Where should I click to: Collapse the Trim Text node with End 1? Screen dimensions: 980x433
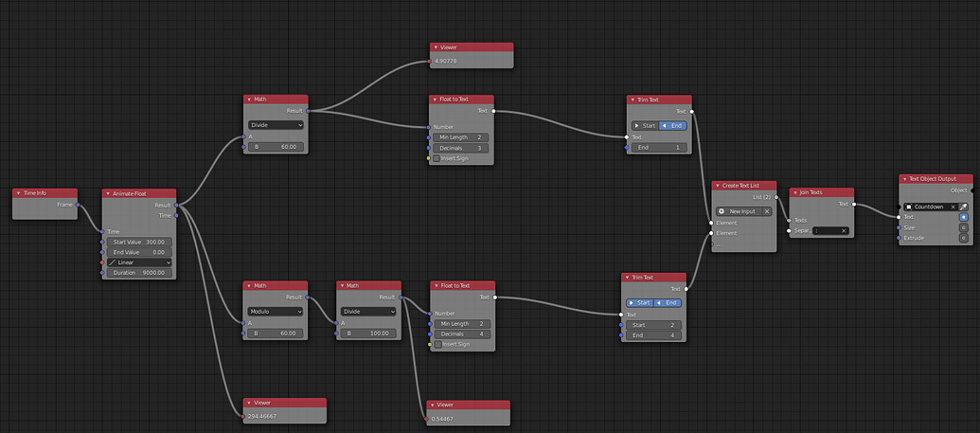pyautogui.click(x=632, y=99)
